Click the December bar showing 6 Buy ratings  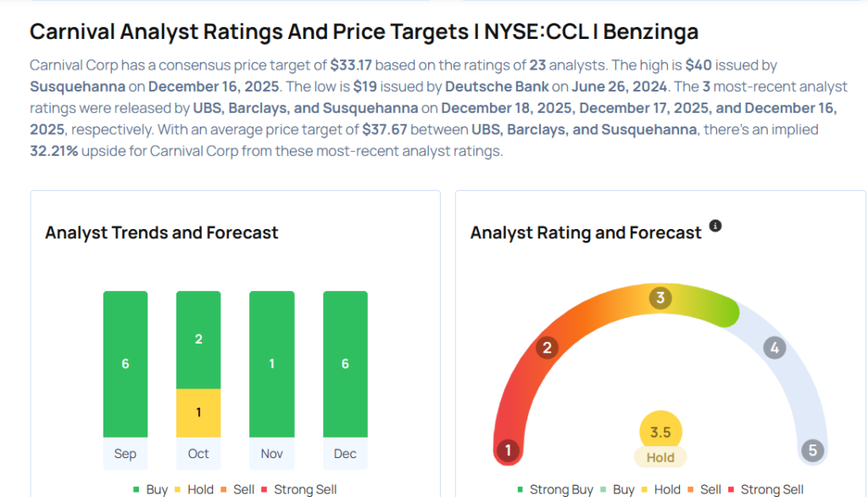[x=345, y=364]
